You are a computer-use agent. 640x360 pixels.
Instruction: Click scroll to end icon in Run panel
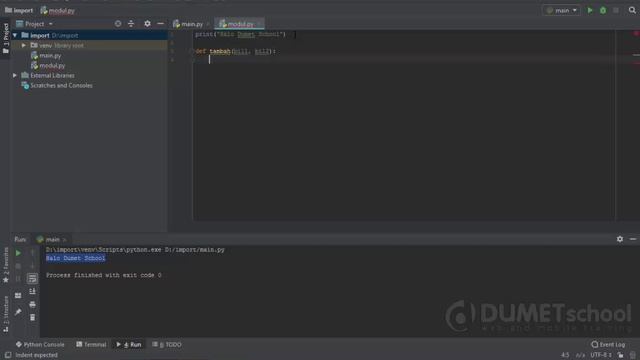pos(32,291)
